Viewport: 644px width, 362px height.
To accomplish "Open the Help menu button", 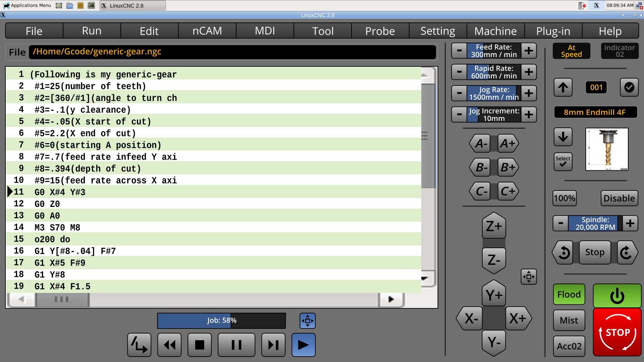I will pos(610,31).
